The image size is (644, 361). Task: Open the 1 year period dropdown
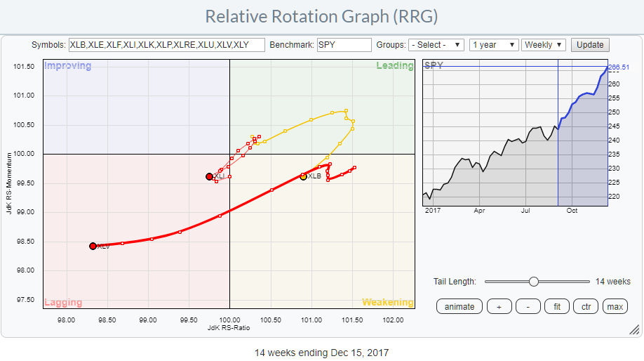493,45
